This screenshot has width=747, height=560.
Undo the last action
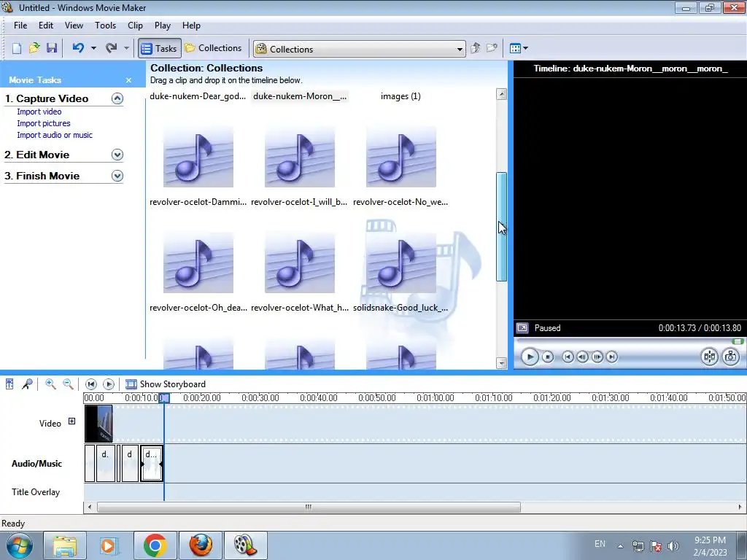point(79,48)
